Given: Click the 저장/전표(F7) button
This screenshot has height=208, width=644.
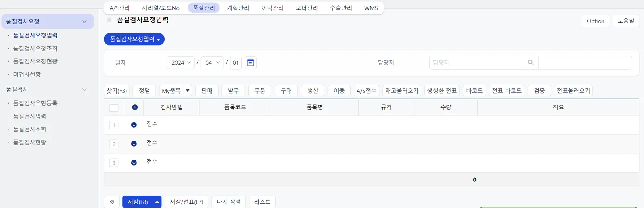Looking at the screenshot, I should (186, 202).
